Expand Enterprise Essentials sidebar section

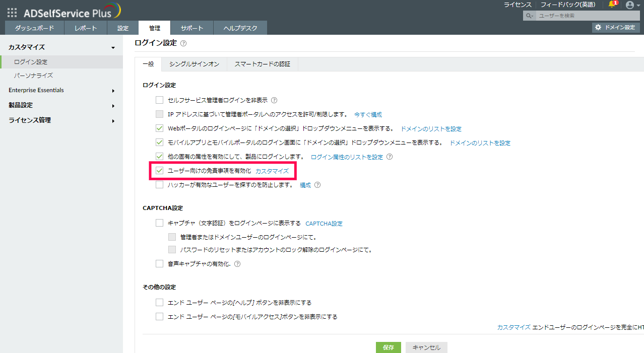[113, 91]
